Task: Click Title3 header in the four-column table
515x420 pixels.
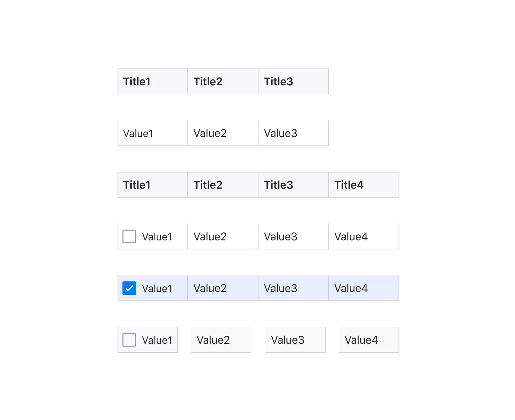Action: pos(294,185)
